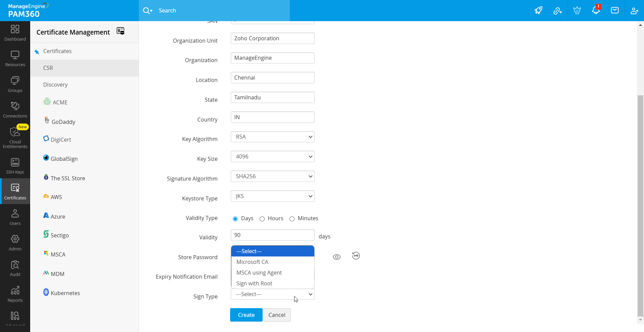Click the Validity days input field
Image resolution: width=644 pixels, height=332 pixels.
[273, 235]
